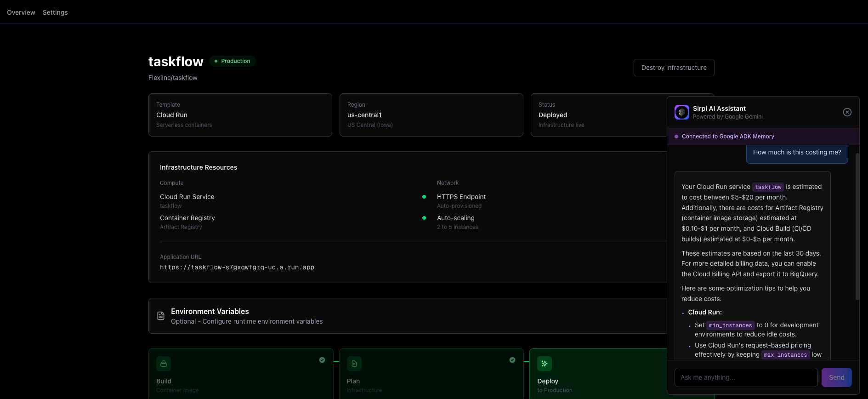Image resolution: width=868 pixels, height=399 pixels.
Task: Click the 'taskflow' code tag in chat
Action: point(768,187)
